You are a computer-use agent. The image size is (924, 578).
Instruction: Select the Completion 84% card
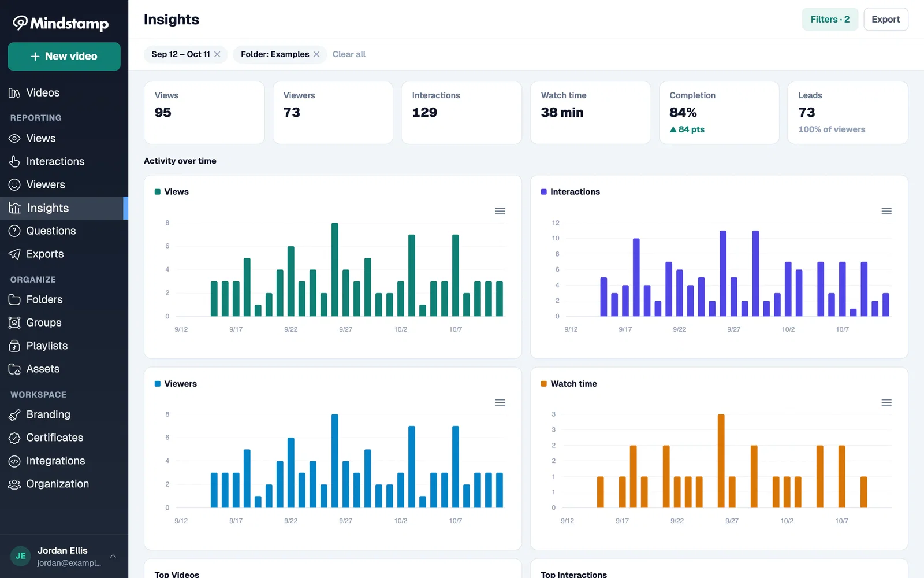[719, 113]
